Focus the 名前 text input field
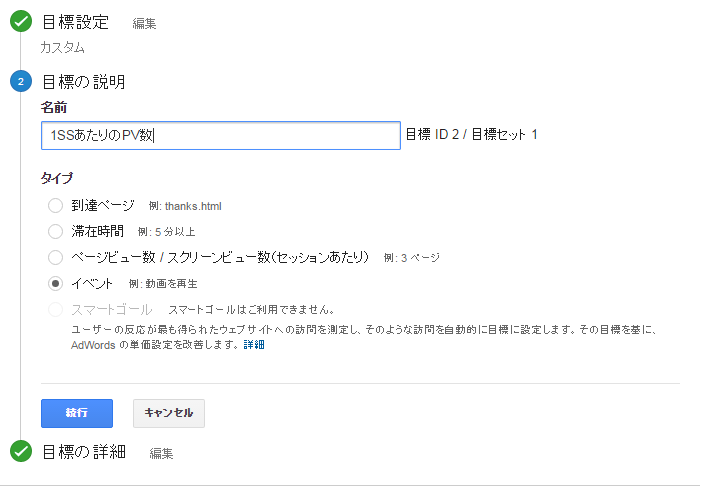The width and height of the screenshot is (704, 491). (x=220, y=135)
